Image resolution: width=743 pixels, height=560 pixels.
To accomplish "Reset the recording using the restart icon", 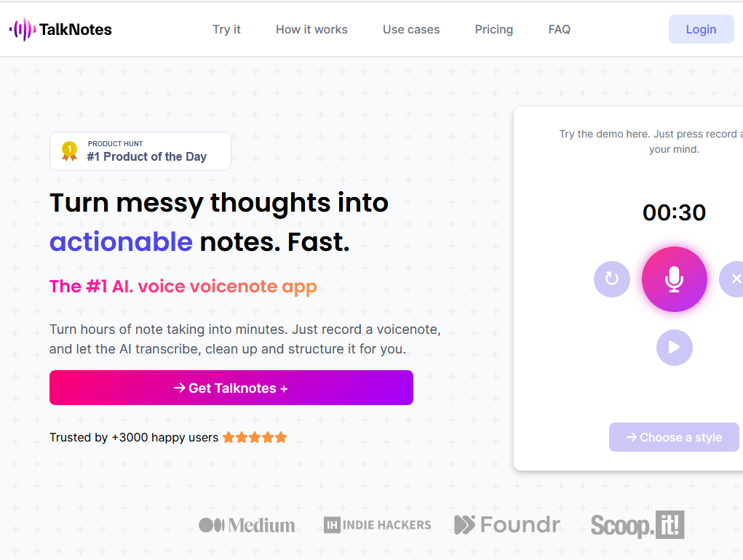I will pos(611,279).
